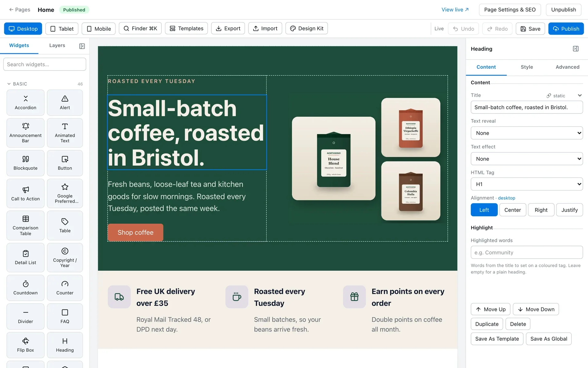The height and width of the screenshot is (368, 588).
Task: Go back to Pages
Action: (x=19, y=10)
